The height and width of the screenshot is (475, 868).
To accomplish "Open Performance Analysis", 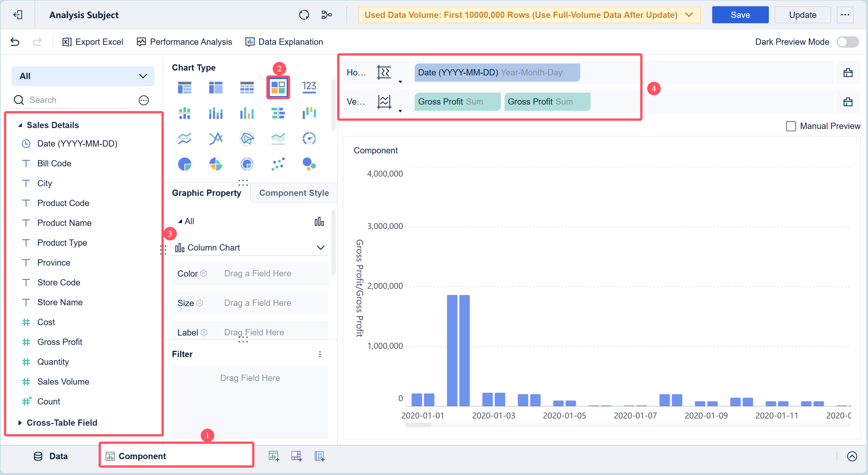I will (x=184, y=42).
